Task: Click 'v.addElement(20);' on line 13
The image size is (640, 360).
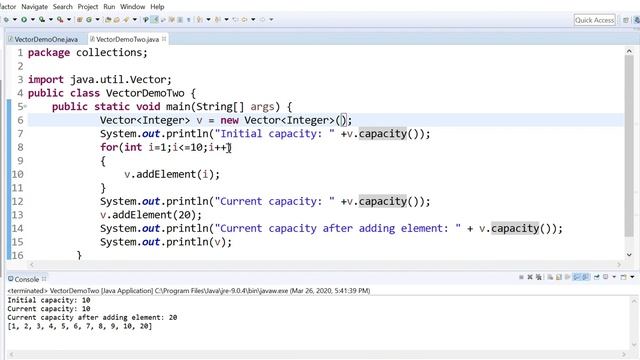Action: click(x=151, y=215)
